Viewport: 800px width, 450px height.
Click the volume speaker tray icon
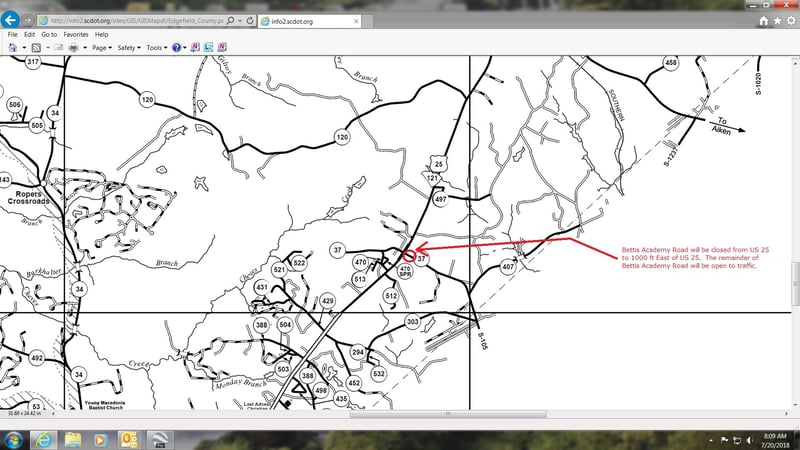pyautogui.click(x=749, y=440)
